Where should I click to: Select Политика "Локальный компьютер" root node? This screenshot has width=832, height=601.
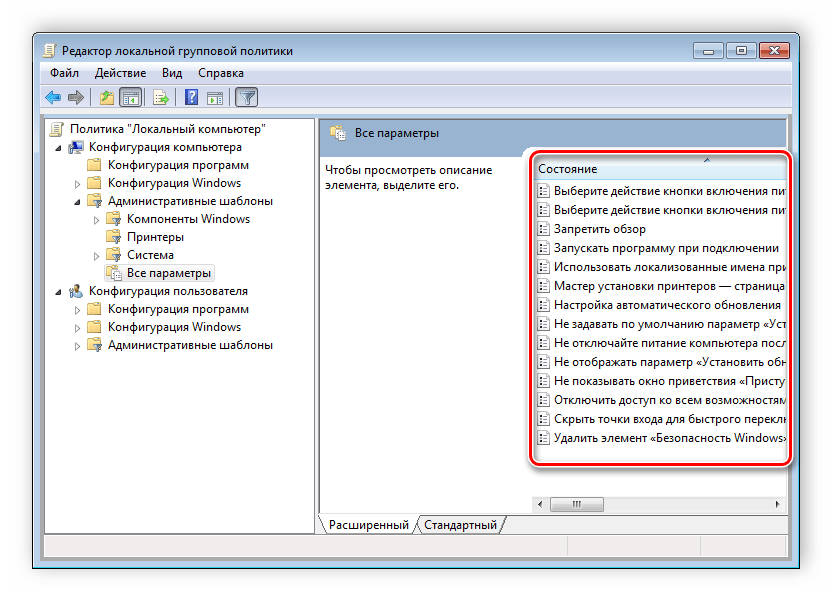click(x=168, y=129)
